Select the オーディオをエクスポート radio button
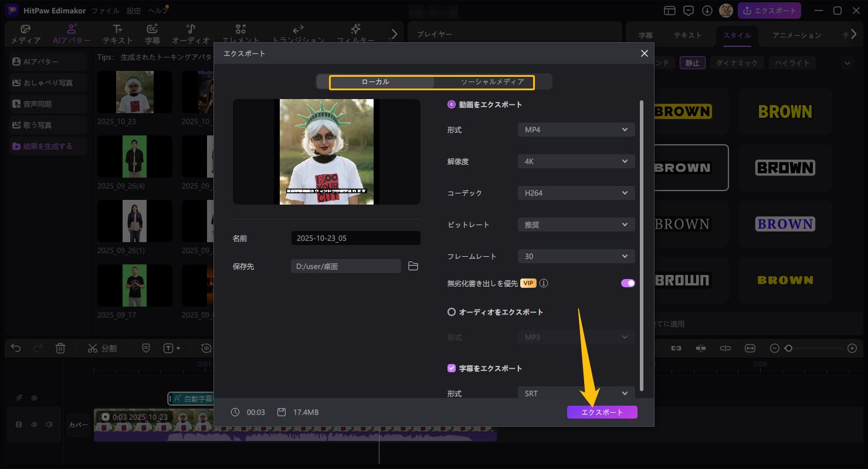 point(452,312)
